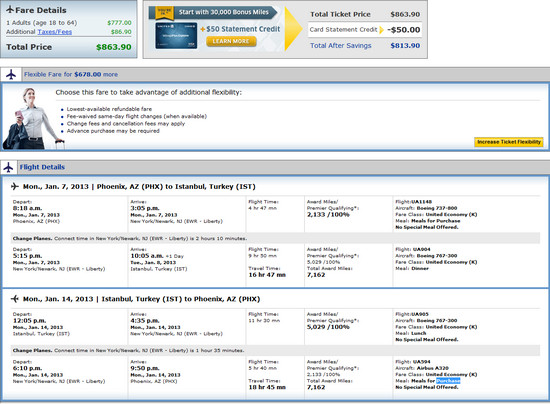The height and width of the screenshot is (404, 550).
Task: Click the credit card image in the promo
Action: [x=176, y=35]
